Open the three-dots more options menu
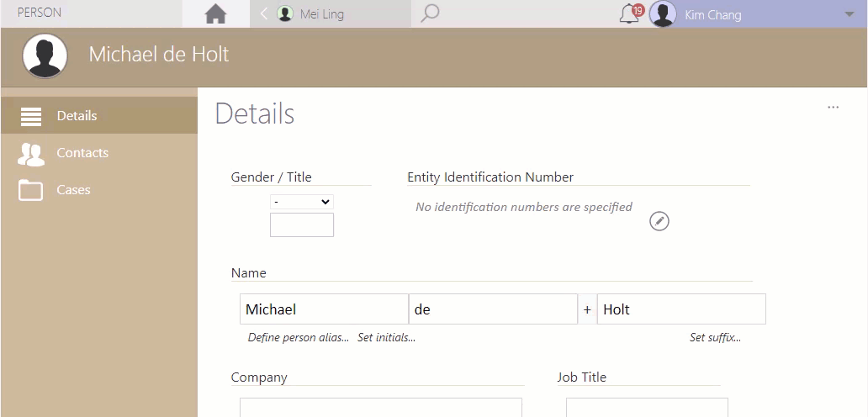 pyautogui.click(x=833, y=108)
